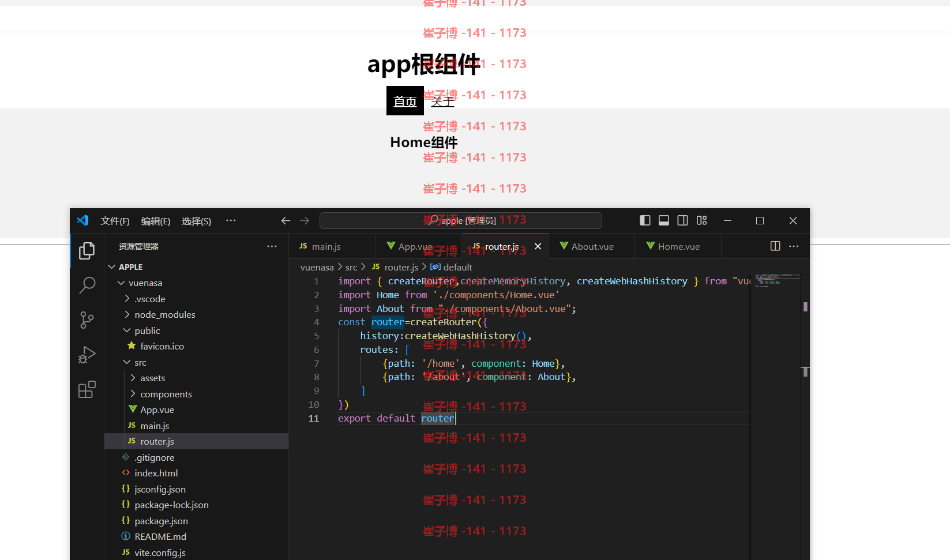Toggle the bottom panel layout icon

pos(664,220)
